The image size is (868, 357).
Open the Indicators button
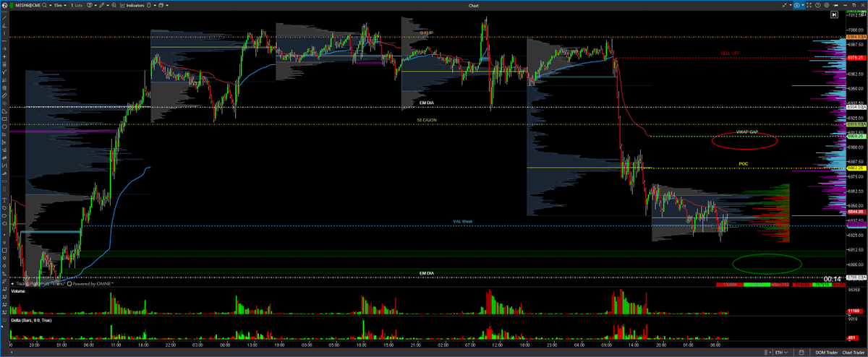pos(132,6)
